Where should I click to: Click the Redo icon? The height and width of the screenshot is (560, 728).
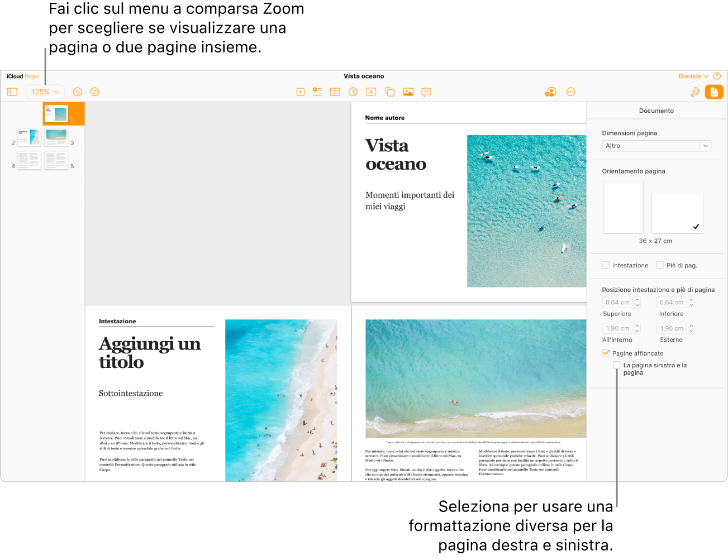(x=95, y=92)
